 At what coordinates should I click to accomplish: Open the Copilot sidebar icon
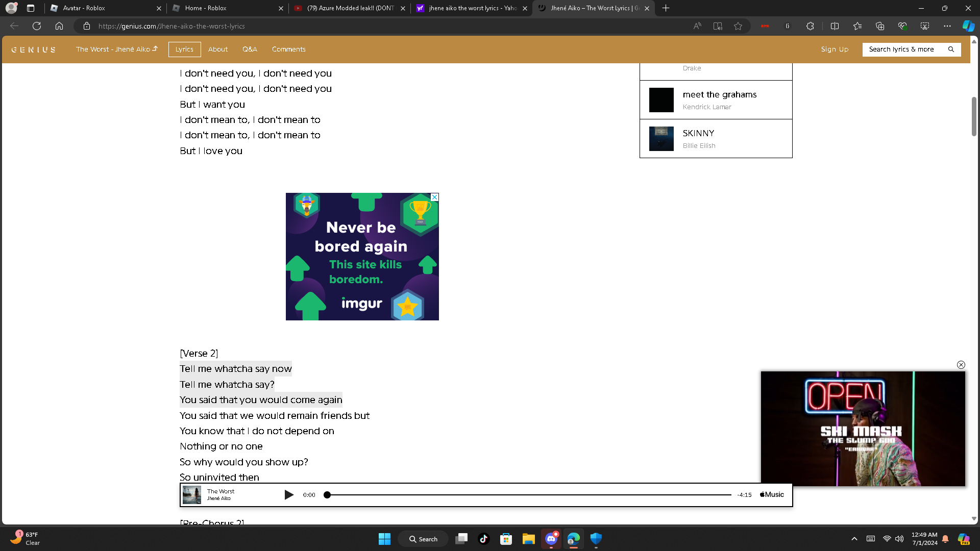coord(968,26)
